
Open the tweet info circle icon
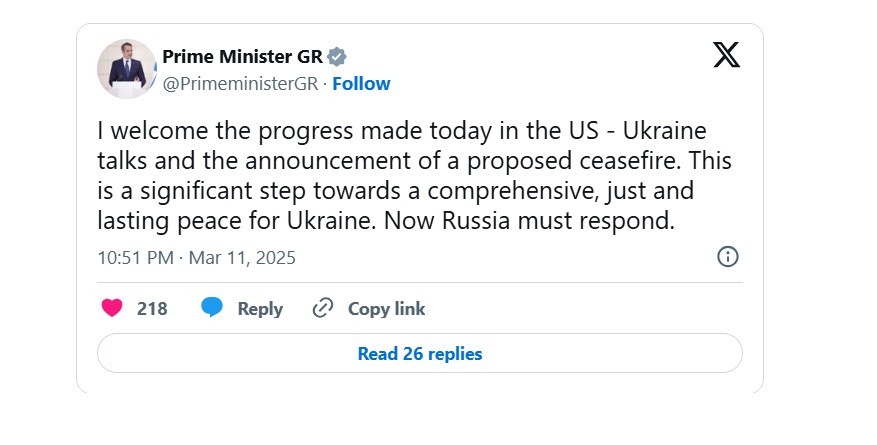pos(728,257)
